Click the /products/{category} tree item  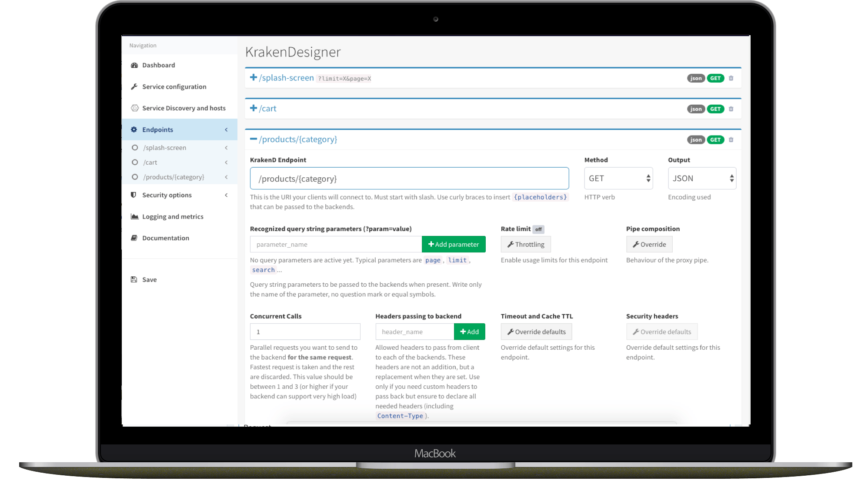coord(173,176)
